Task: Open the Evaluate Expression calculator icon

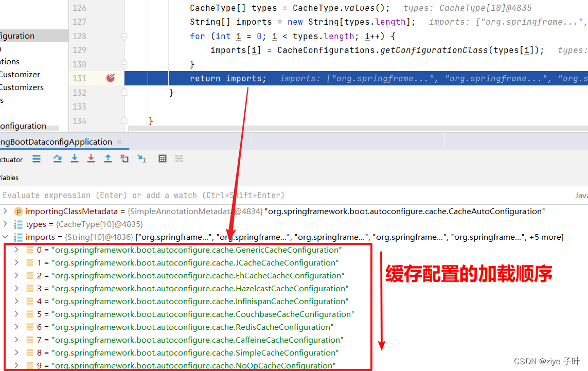Action: pyautogui.click(x=163, y=158)
